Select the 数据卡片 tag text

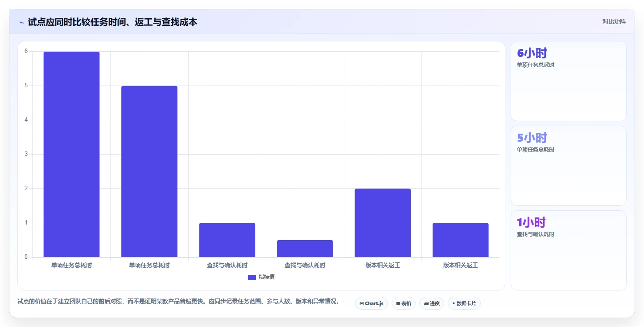click(x=466, y=303)
